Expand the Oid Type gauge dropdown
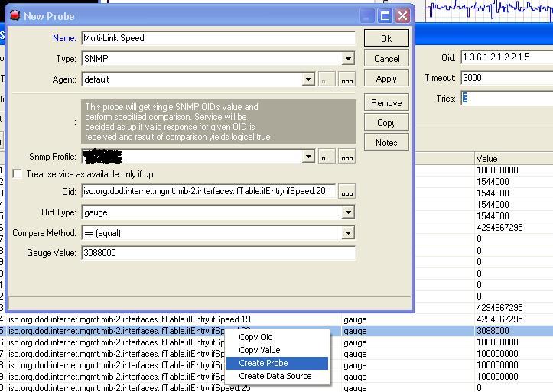553x392 pixels. (x=348, y=212)
